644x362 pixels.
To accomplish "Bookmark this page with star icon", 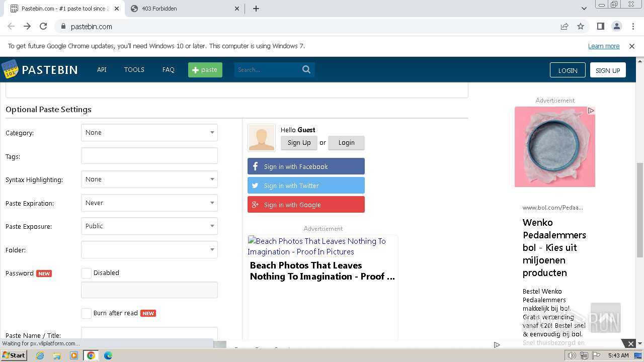I will point(581,26).
